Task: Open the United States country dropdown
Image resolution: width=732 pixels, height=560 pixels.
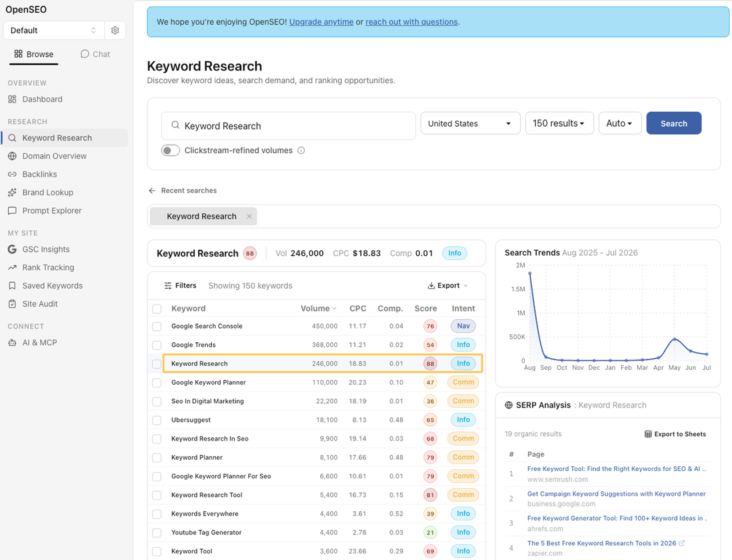Action: pyautogui.click(x=470, y=124)
